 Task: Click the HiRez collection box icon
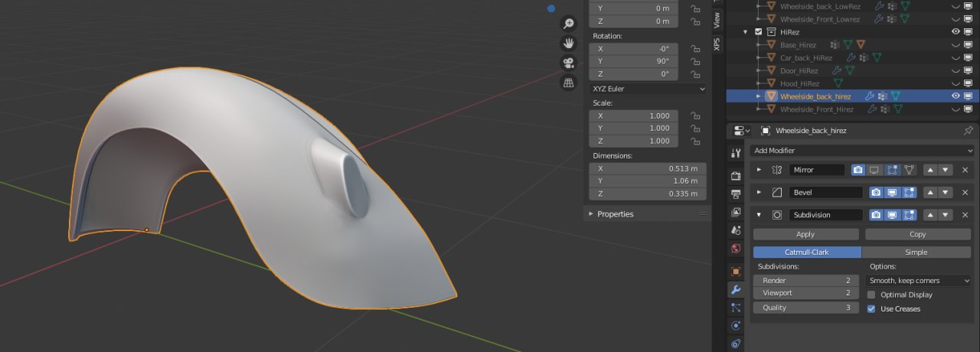point(771,31)
